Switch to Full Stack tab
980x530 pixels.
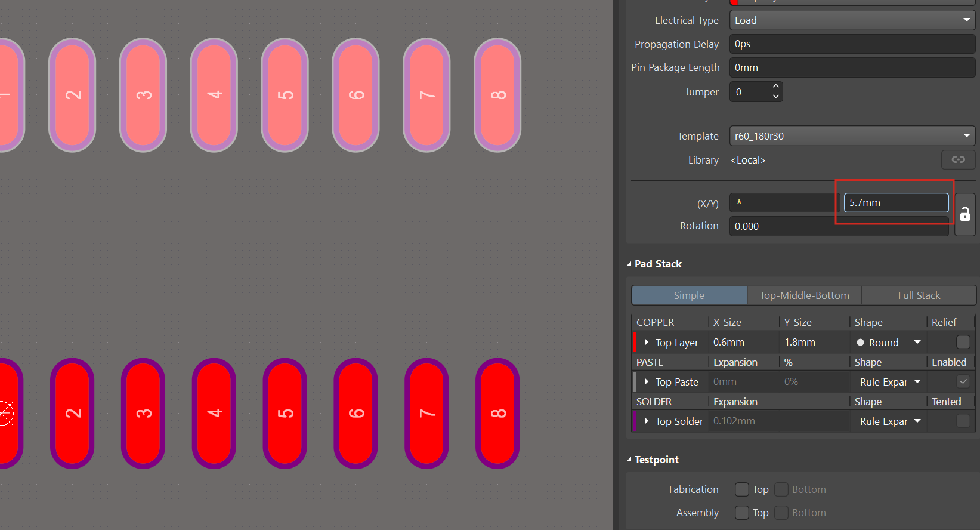pyautogui.click(x=919, y=295)
